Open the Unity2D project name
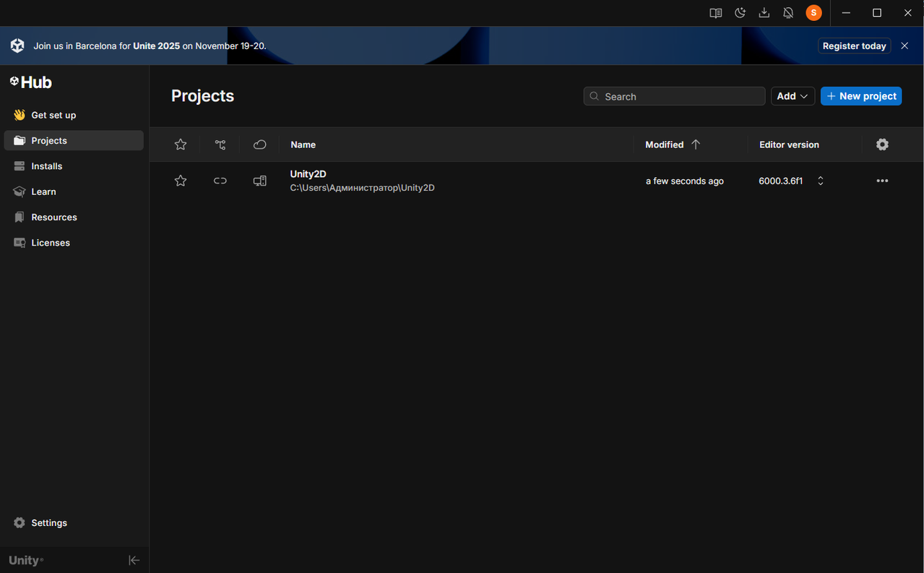This screenshot has width=924, height=573. (x=308, y=174)
